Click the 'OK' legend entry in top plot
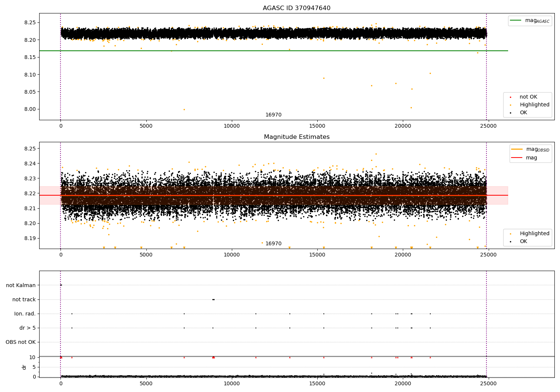 click(x=523, y=113)
